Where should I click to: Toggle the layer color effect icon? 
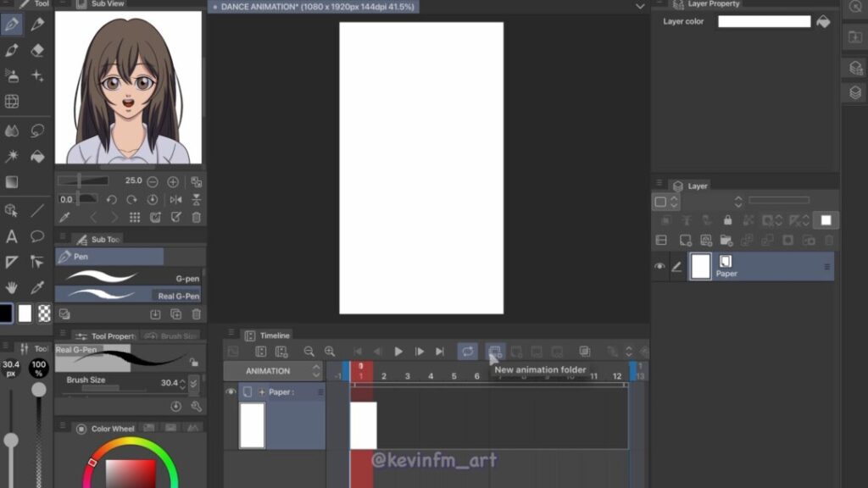pyautogui.click(x=823, y=21)
